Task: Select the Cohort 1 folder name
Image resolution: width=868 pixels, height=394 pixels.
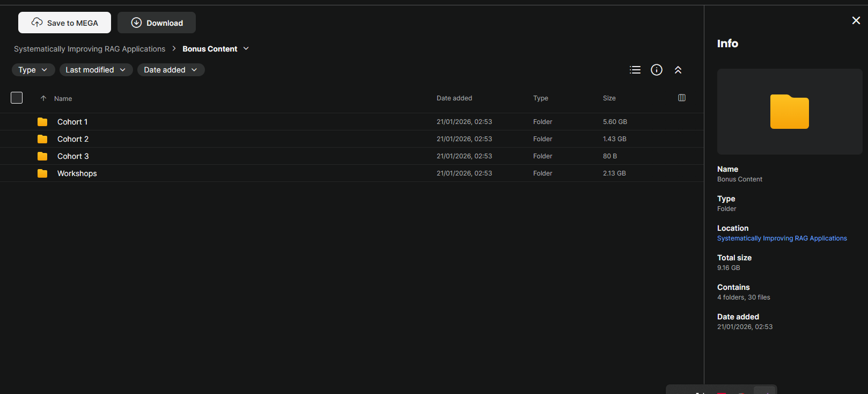Action: [72, 122]
